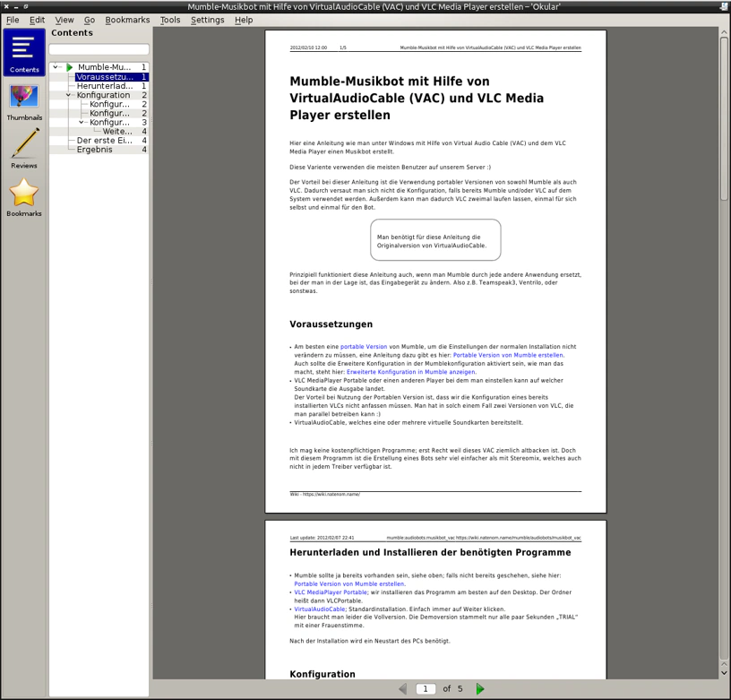Select the Konfiguration contents entry
This screenshot has width=731, height=700.
(111, 95)
